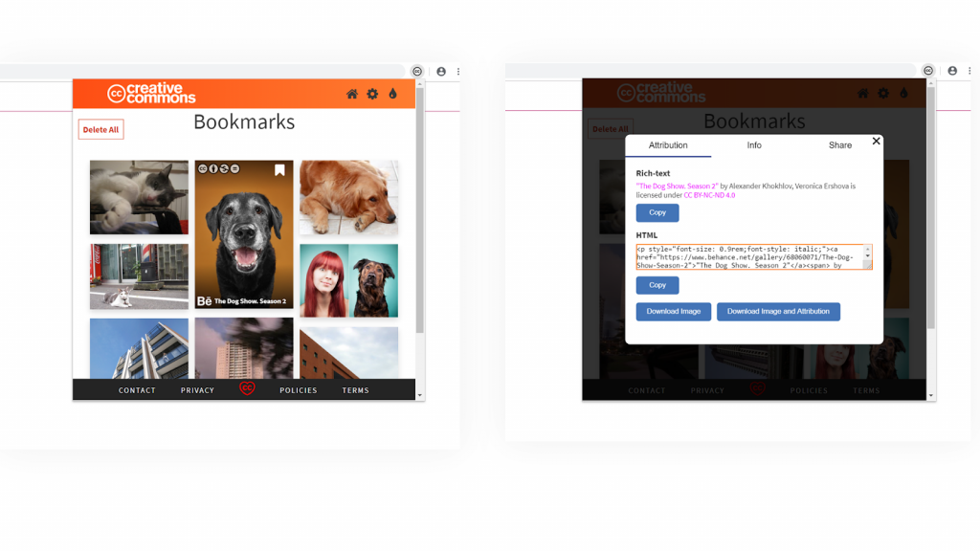Select the attribution person icon on the dog image
Viewport: 980px width, 551px height.
[213, 166]
